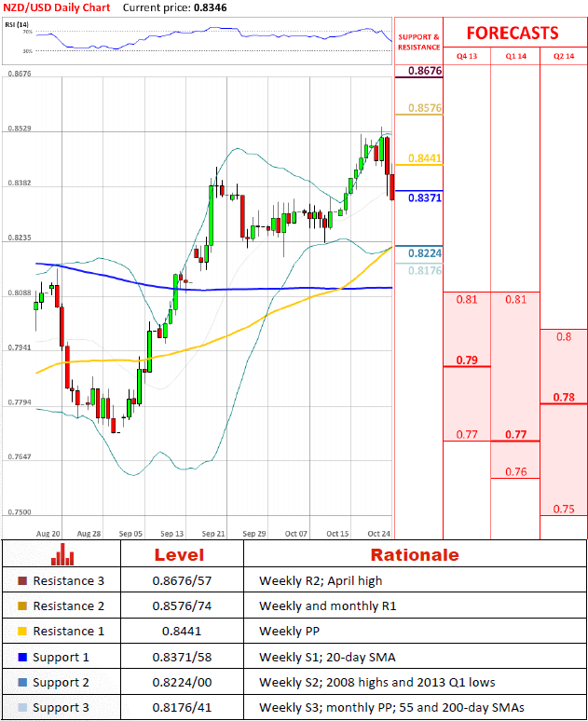Click the rationale 'Weekly PP'
Viewport: 588px width, 721px height.
coord(290,631)
